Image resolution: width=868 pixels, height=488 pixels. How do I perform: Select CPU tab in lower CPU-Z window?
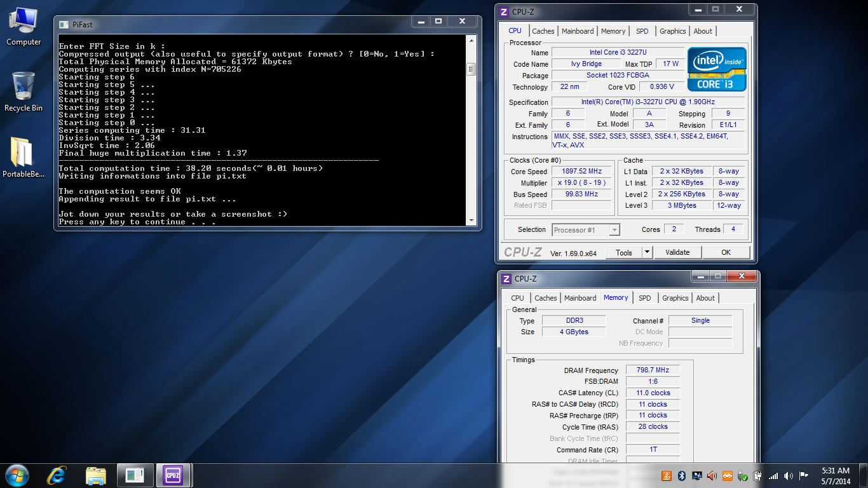tap(518, 298)
